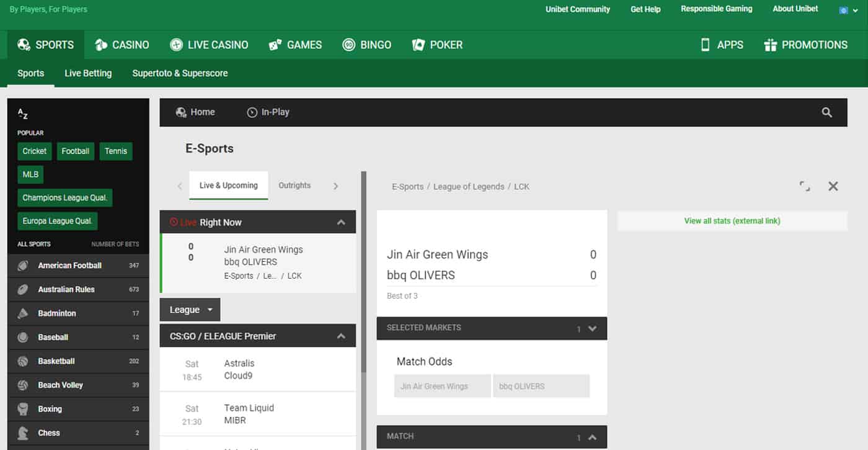Click the Australian Rules ball icon
The height and width of the screenshot is (450, 868).
click(x=23, y=289)
